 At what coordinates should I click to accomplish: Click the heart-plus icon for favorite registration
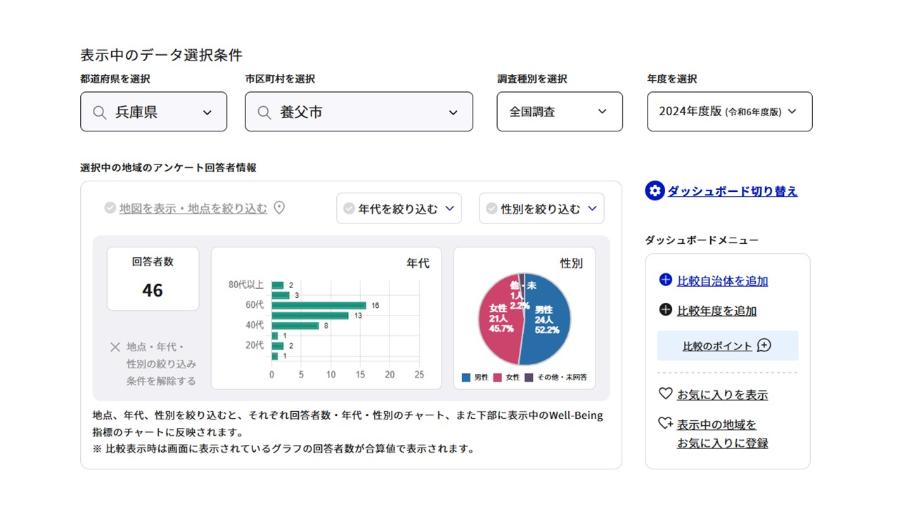coord(666,424)
